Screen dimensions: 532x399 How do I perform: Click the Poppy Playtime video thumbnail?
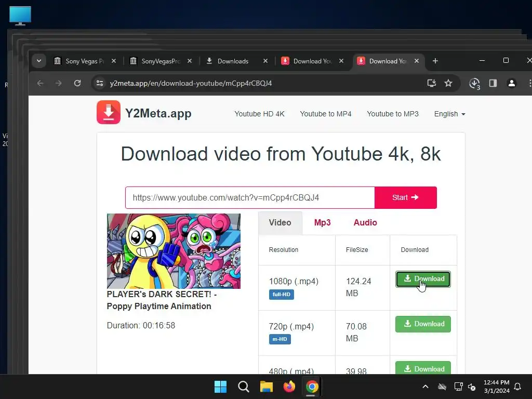pyautogui.click(x=174, y=251)
